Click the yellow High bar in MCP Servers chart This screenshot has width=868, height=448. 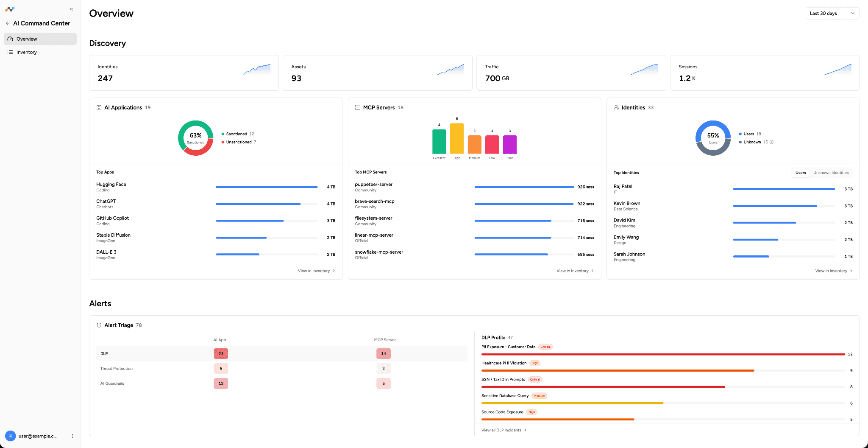(x=457, y=138)
